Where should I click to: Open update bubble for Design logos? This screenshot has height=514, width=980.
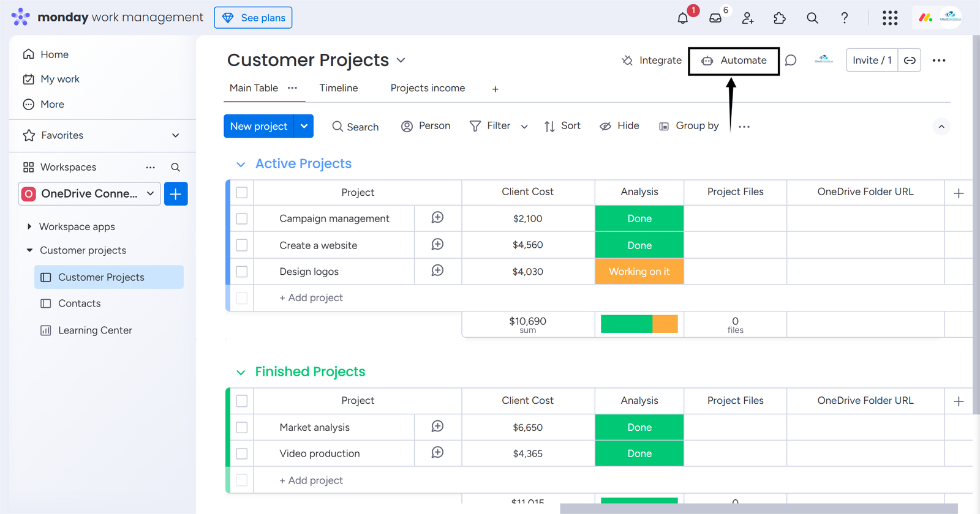(x=437, y=270)
